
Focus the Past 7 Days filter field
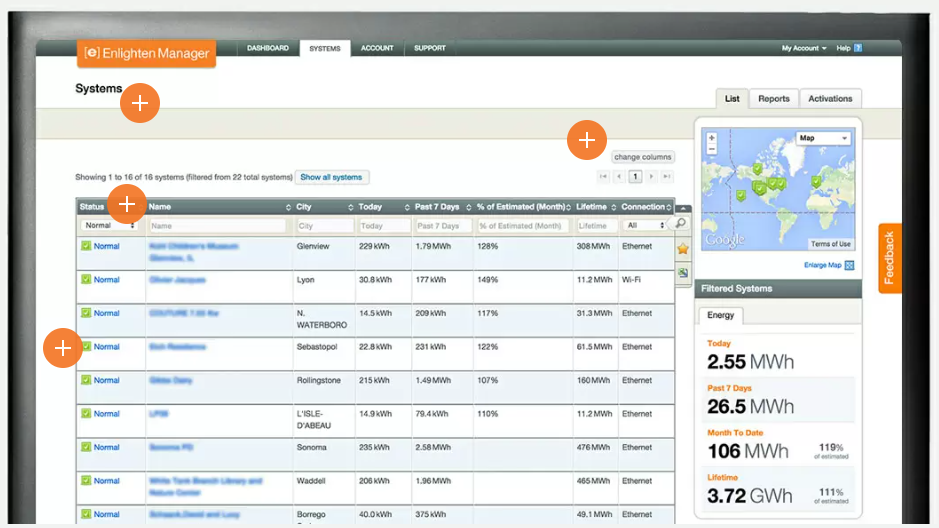coord(443,226)
